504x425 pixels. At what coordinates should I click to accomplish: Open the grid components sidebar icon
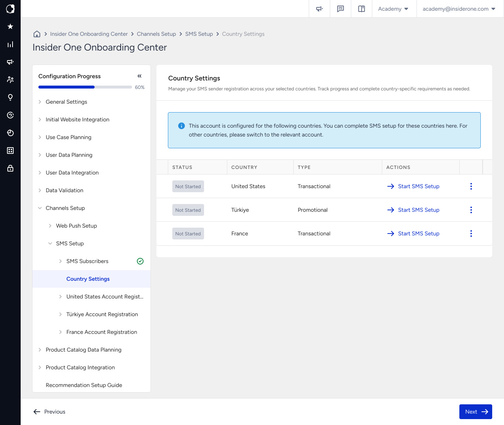(x=10, y=151)
